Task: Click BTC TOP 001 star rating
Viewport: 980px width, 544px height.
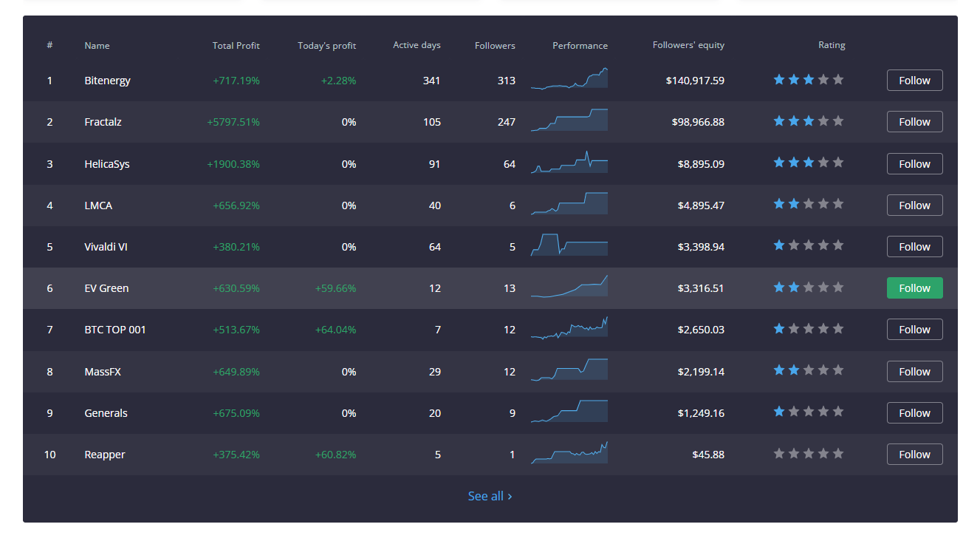Action: tap(809, 329)
